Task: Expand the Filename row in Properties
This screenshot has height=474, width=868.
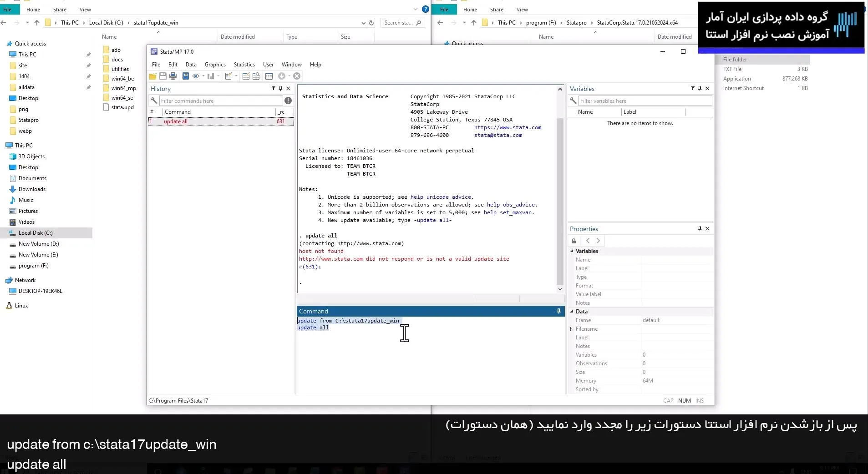Action: 572,329
